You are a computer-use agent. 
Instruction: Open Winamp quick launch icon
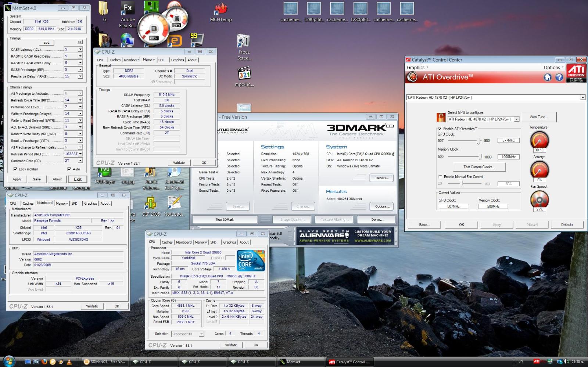pyautogui.click(x=61, y=361)
